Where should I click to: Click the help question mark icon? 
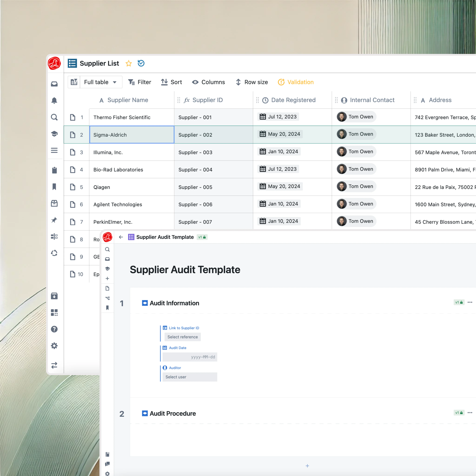click(54, 329)
